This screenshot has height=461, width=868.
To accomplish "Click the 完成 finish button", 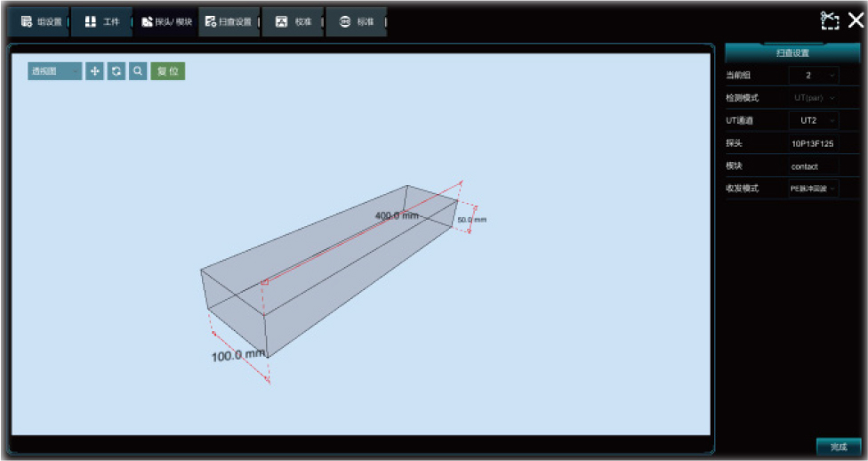I will pos(839,447).
